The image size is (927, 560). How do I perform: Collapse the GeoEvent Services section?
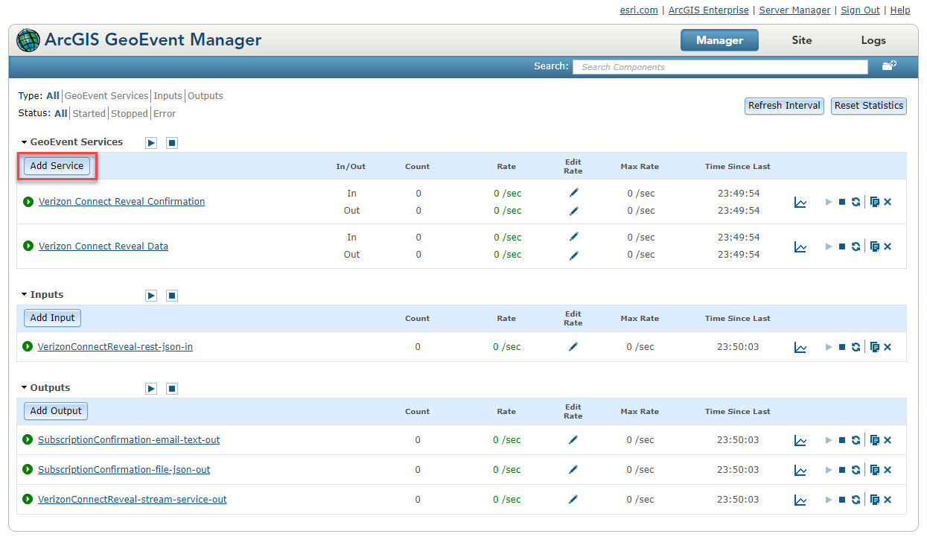24,142
